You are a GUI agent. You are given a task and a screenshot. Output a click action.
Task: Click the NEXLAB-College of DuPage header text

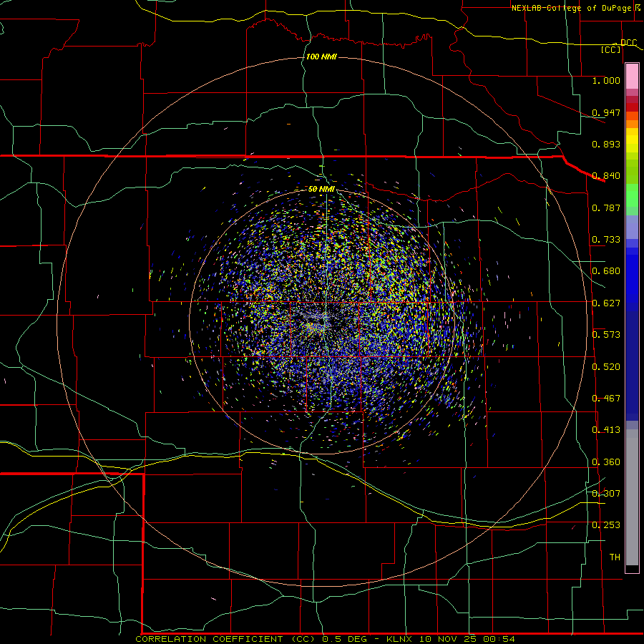point(572,8)
